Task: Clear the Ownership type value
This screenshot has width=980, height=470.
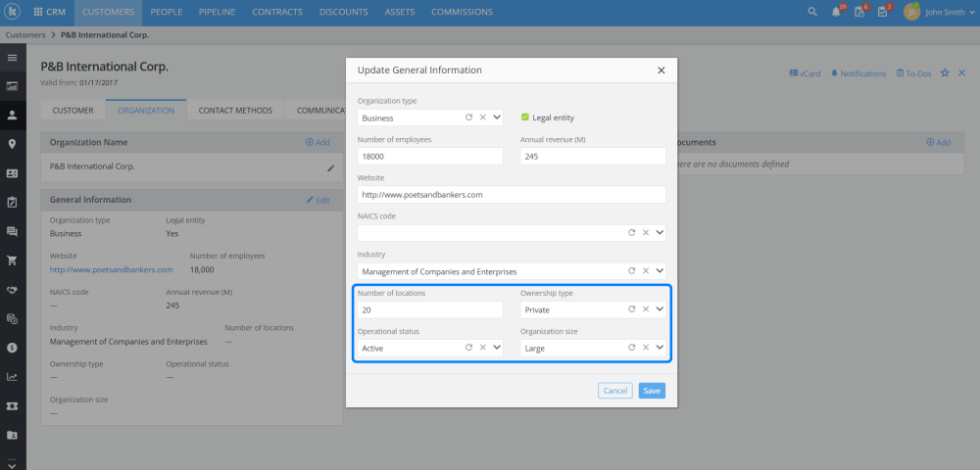Action: click(646, 309)
